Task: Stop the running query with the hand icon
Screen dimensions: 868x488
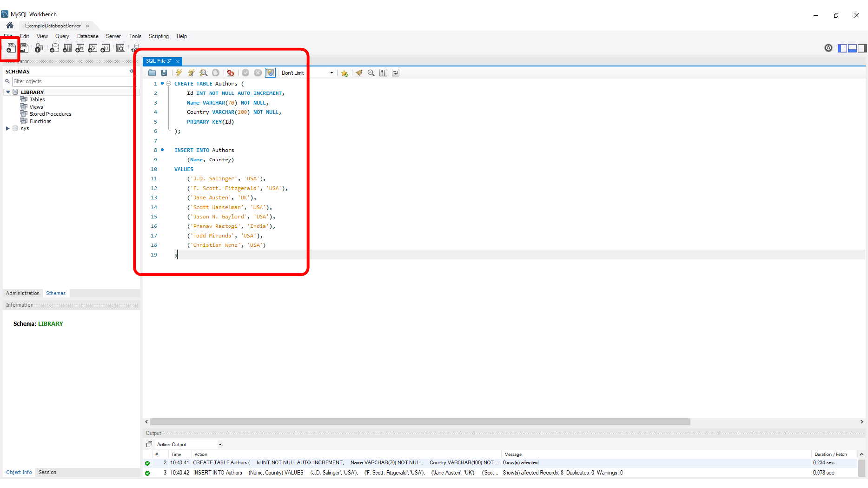Action: (x=216, y=73)
